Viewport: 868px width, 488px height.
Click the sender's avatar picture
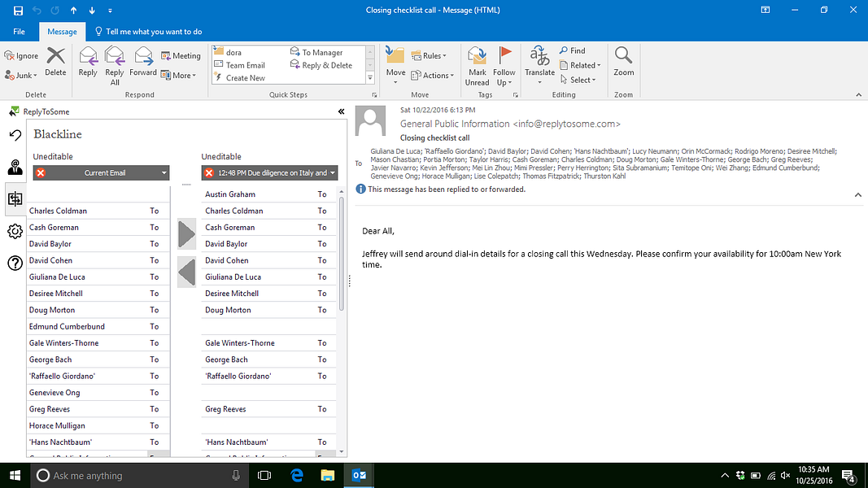coord(370,120)
